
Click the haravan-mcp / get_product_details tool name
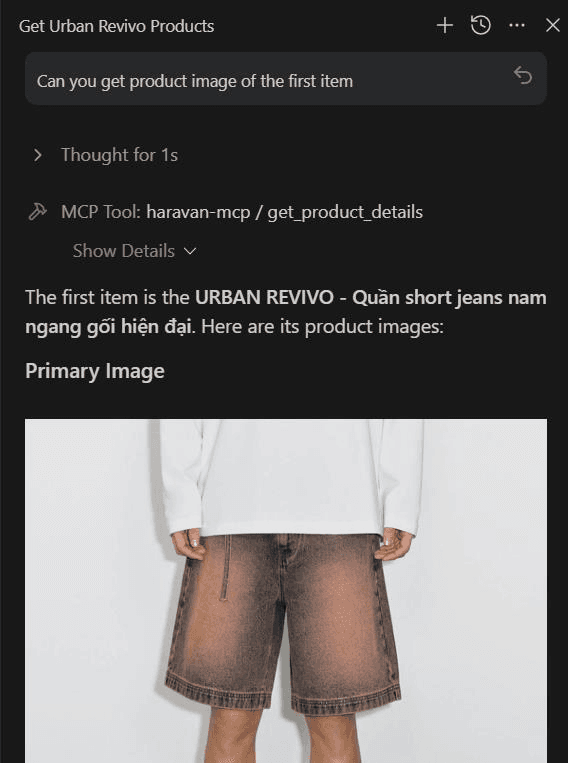point(285,212)
